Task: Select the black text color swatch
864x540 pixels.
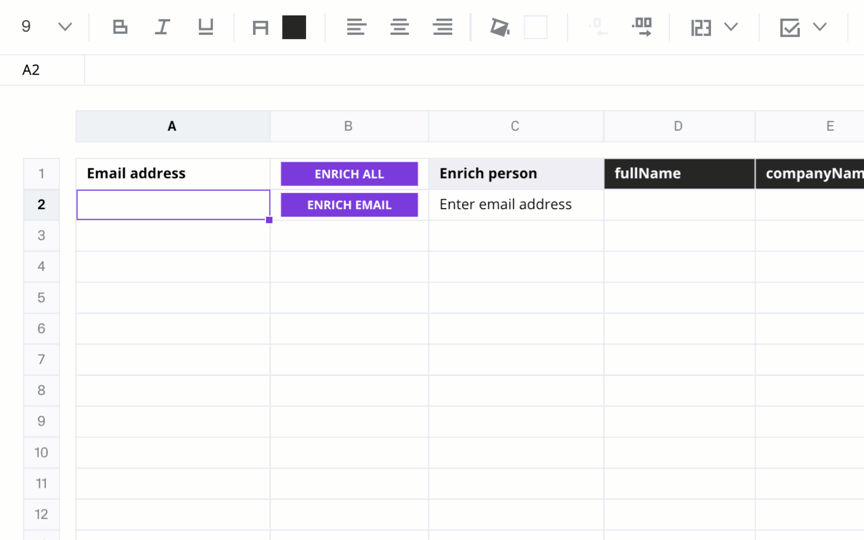Action: 294,27
